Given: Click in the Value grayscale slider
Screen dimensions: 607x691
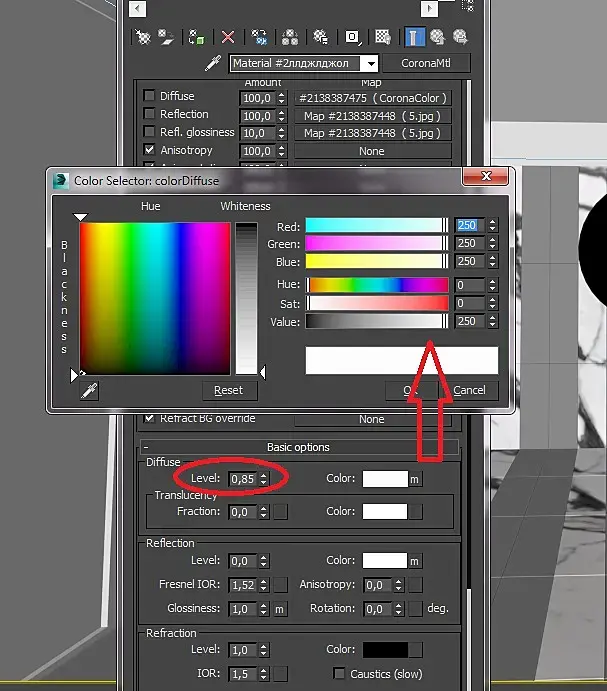Looking at the screenshot, I should click(376, 321).
